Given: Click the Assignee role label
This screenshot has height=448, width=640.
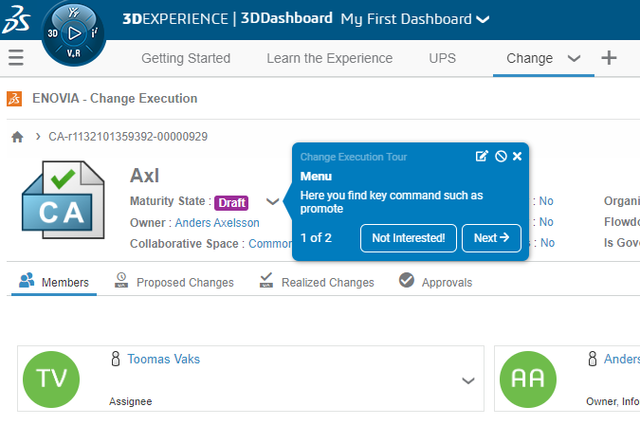Looking at the screenshot, I should 130,401.
